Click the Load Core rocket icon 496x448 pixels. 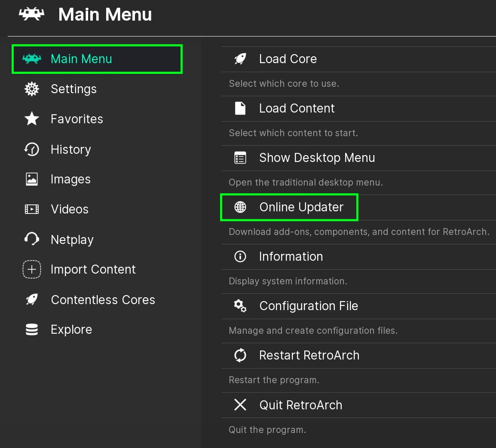pos(240,59)
